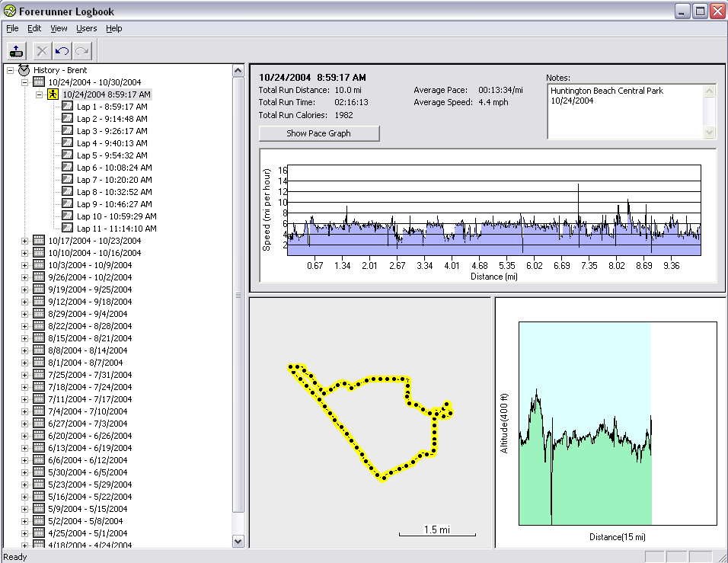Viewport: 728px width, 563px height.
Task: Click the stopwatch icon beside History - Brent
Action: click(x=24, y=70)
